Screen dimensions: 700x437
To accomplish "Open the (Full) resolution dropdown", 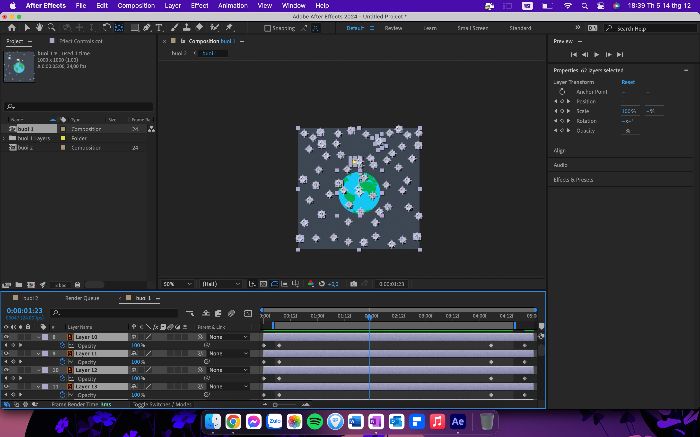I will tap(221, 284).
